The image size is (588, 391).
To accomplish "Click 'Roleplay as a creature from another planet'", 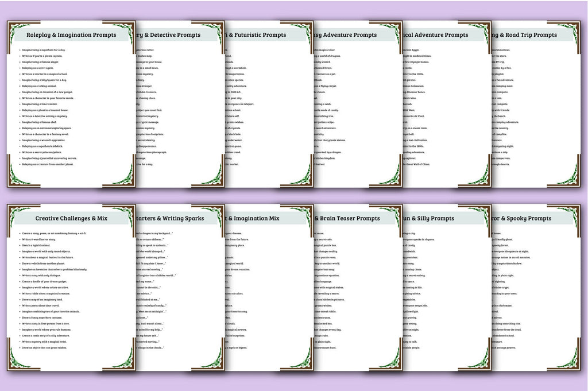I will pos(48,164).
